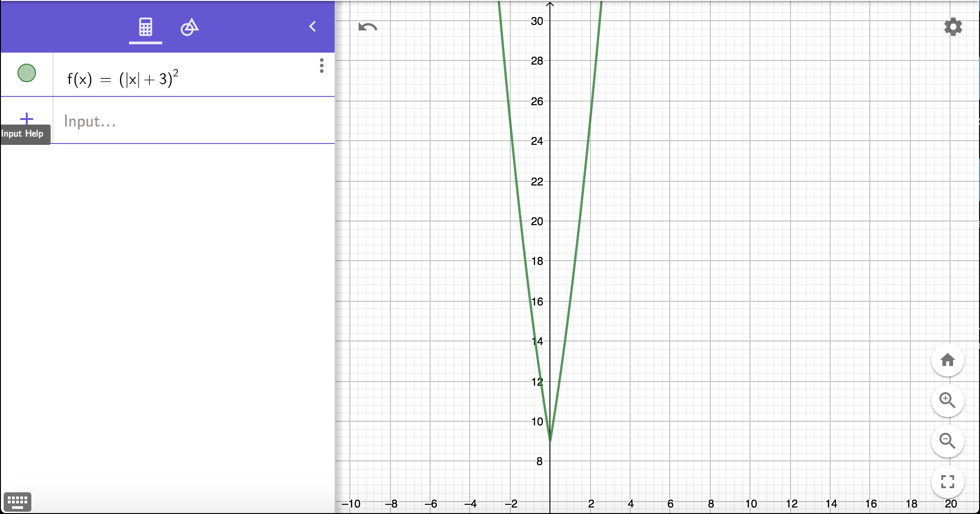This screenshot has height=514, width=980.
Task: Zoom out of the graph
Action: coord(947,441)
